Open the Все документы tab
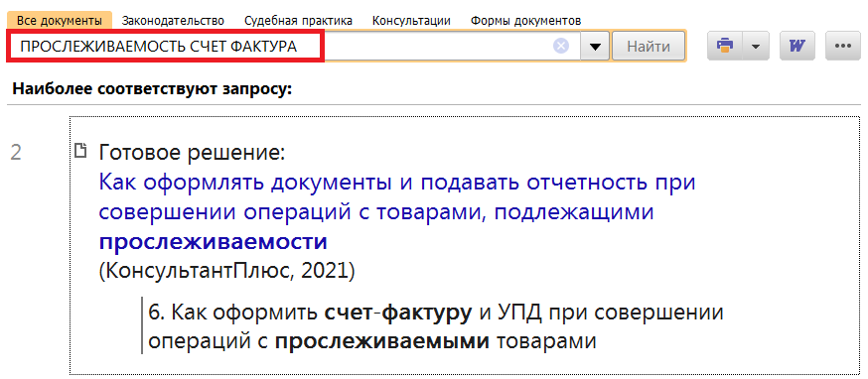This screenshot has height=379, width=868. pyautogui.click(x=60, y=21)
